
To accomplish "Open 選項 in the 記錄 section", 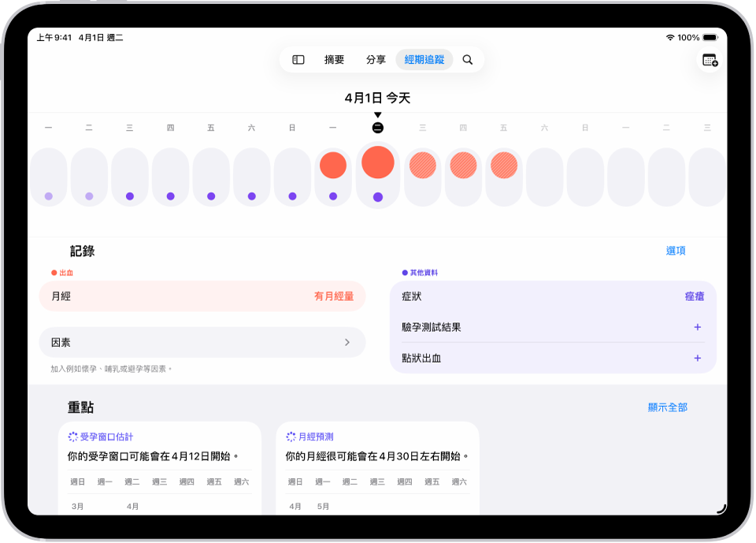I will (675, 251).
